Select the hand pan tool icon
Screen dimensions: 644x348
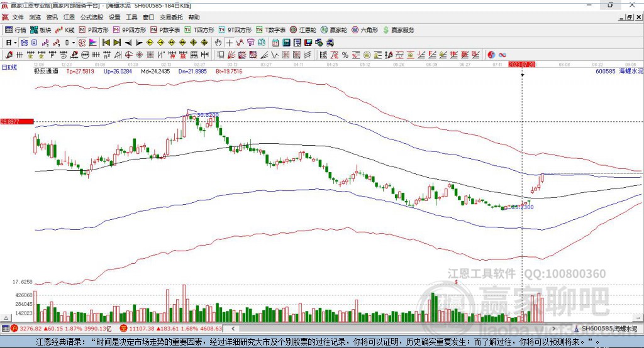[218, 42]
